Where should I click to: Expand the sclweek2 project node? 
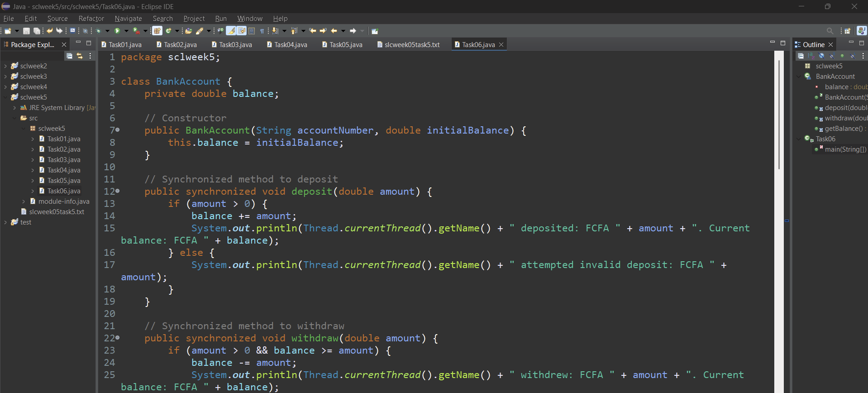coord(5,66)
